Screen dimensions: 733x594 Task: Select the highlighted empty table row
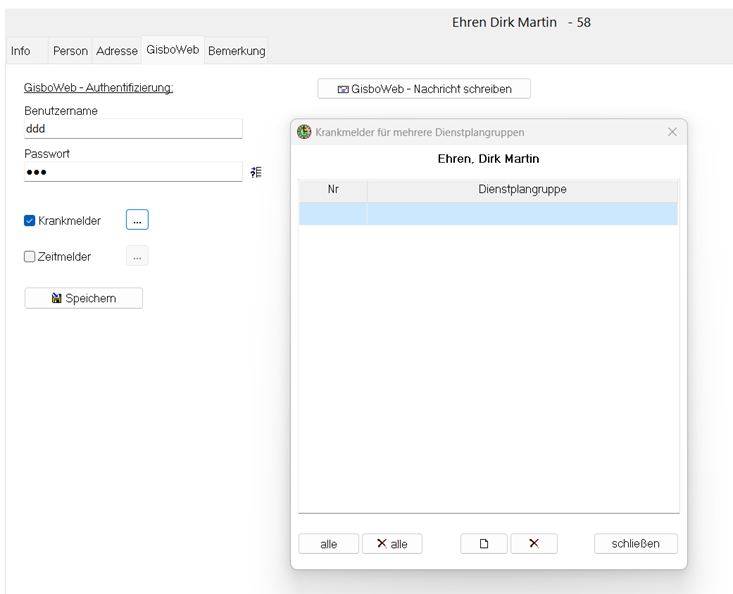(x=488, y=213)
